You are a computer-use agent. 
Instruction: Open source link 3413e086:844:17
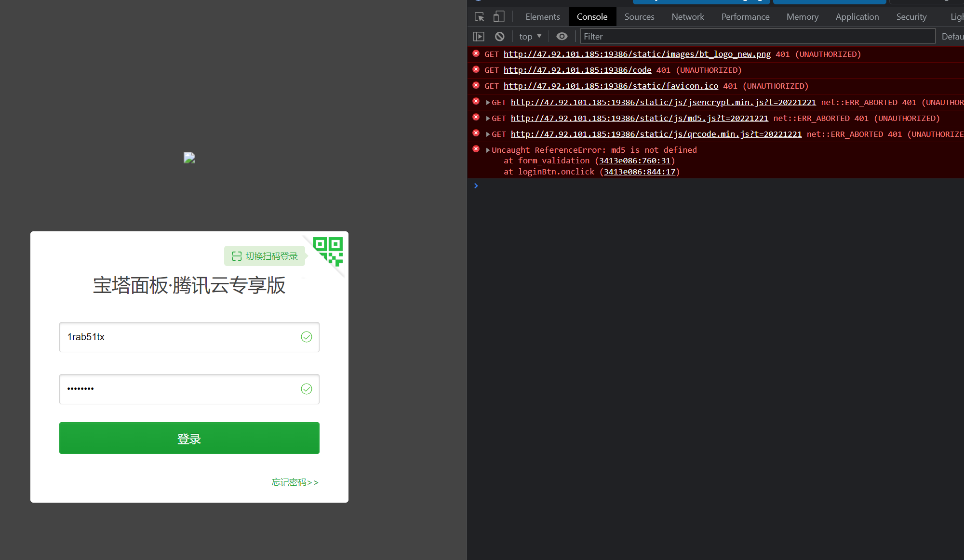pos(640,172)
